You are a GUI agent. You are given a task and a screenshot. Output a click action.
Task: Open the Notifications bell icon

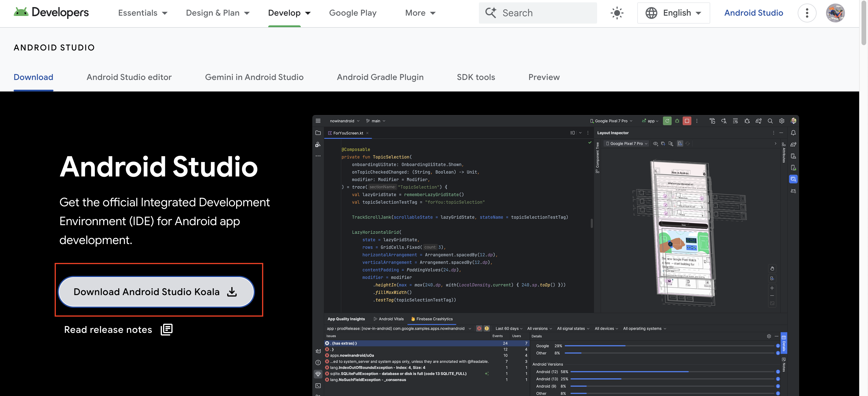click(793, 133)
